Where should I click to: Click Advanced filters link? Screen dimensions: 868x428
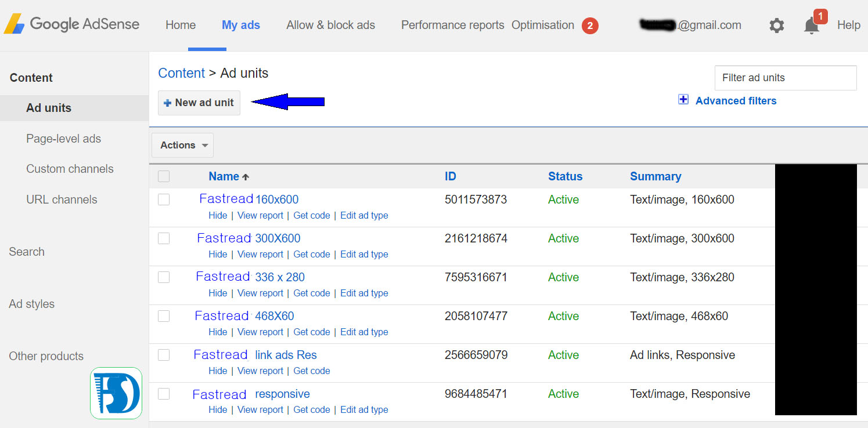tap(736, 101)
